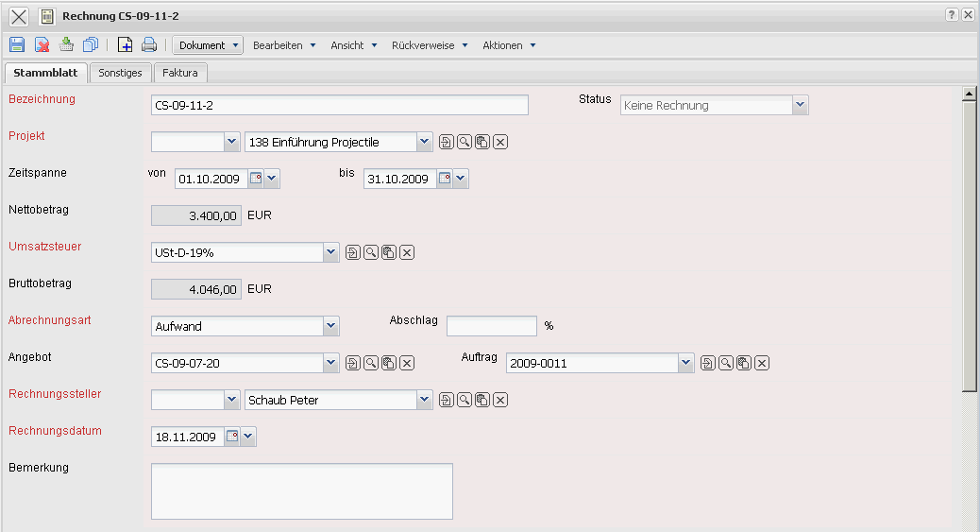Click the Save disk icon in toolbar

click(x=16, y=44)
